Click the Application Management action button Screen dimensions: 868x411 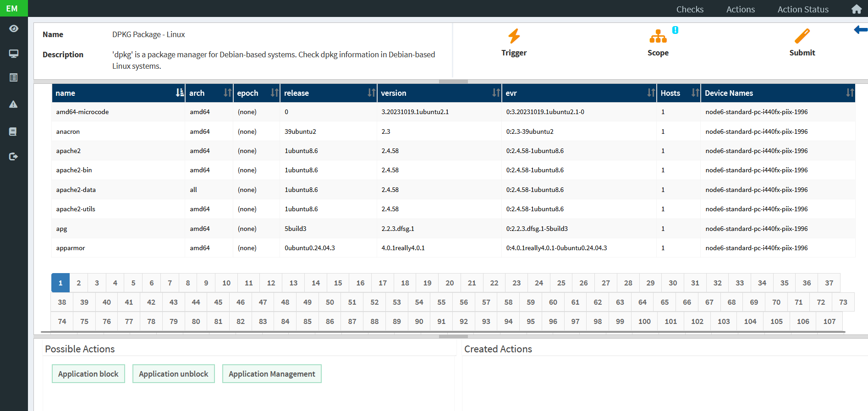click(x=272, y=374)
